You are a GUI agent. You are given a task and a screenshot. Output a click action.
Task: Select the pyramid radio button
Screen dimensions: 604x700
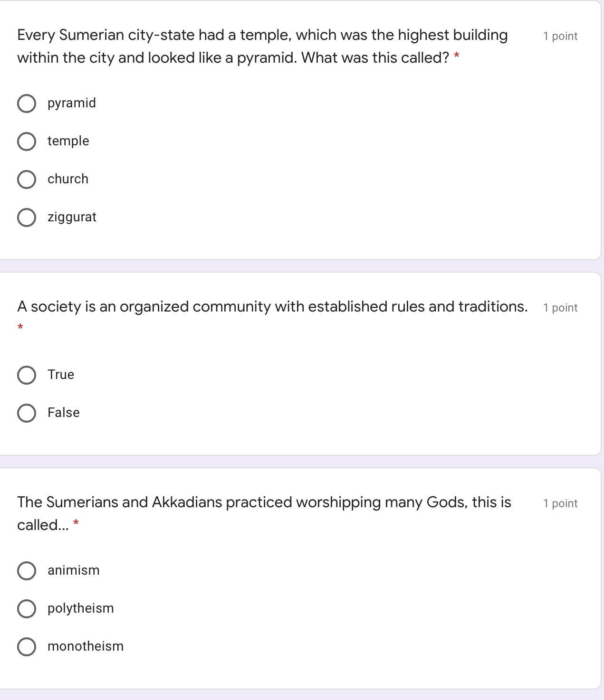tap(27, 104)
